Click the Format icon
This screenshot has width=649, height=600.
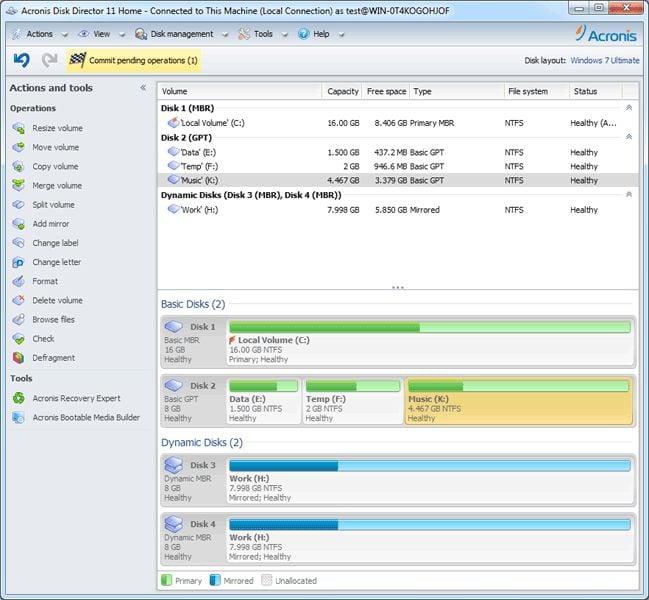[x=19, y=281]
